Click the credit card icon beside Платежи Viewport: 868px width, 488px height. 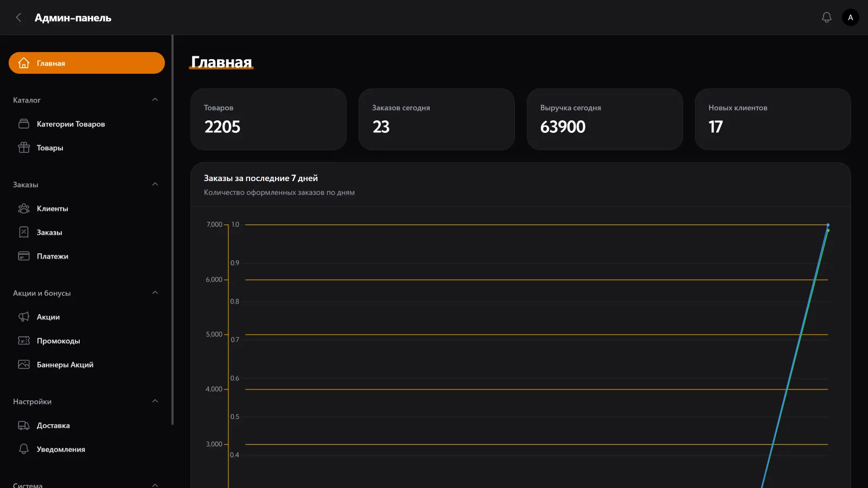pyautogui.click(x=24, y=256)
